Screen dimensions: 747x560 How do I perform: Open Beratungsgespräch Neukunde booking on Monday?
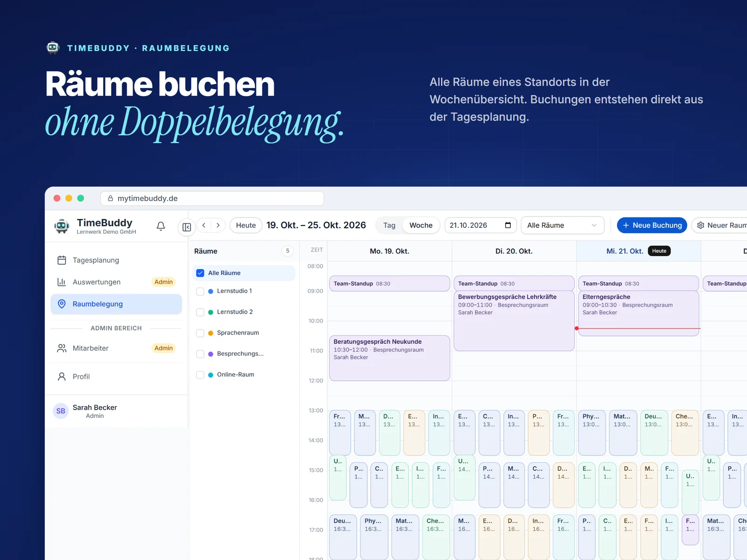tap(389, 358)
